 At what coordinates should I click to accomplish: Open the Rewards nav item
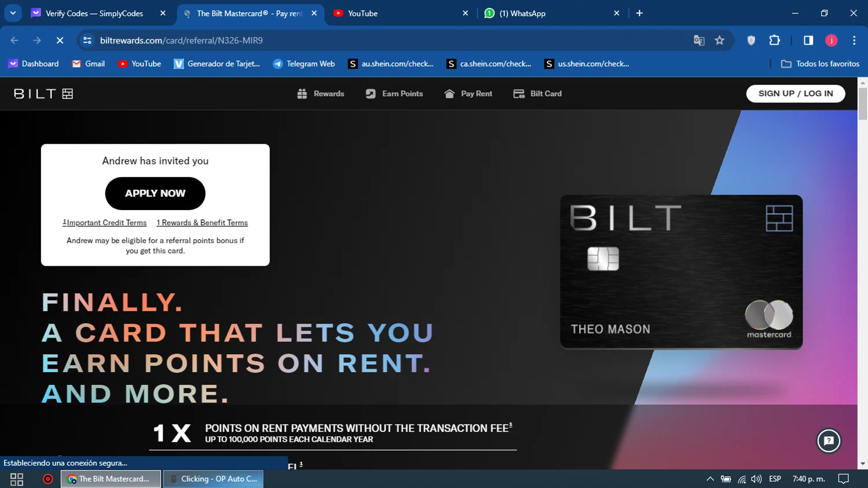pos(321,94)
